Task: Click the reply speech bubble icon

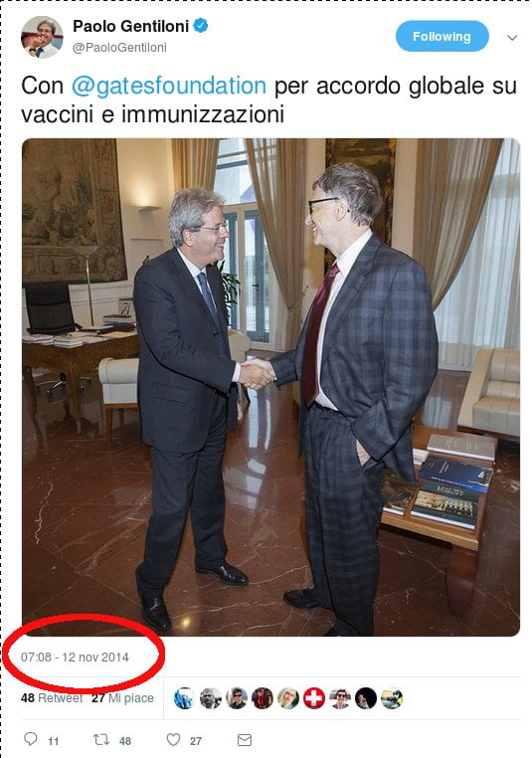Action: coord(31,739)
